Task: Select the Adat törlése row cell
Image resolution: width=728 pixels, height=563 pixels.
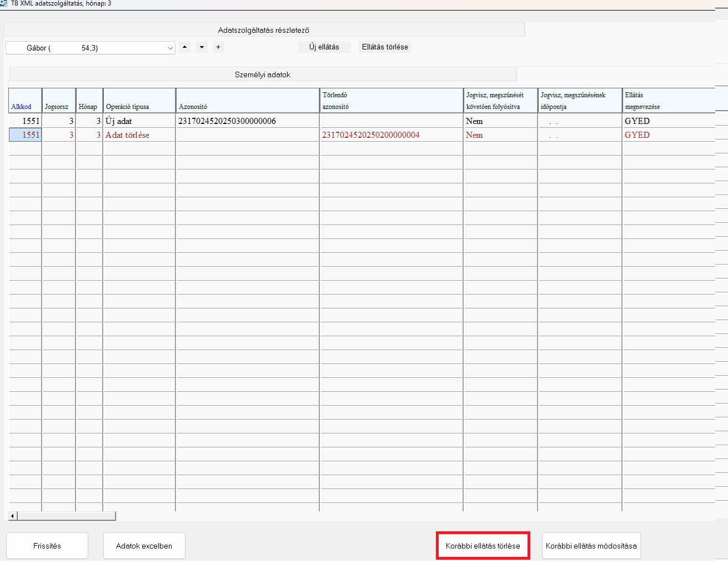Action: coord(139,135)
